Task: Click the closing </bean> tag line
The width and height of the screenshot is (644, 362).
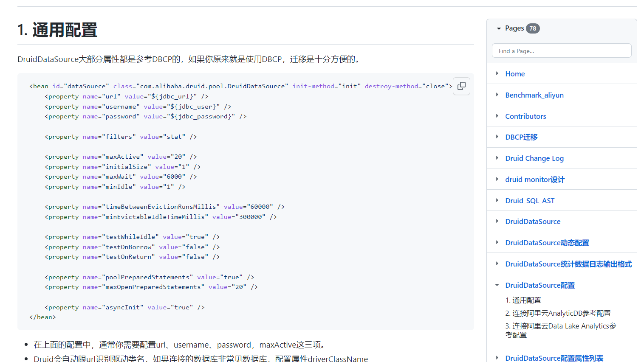Action: coord(42,317)
